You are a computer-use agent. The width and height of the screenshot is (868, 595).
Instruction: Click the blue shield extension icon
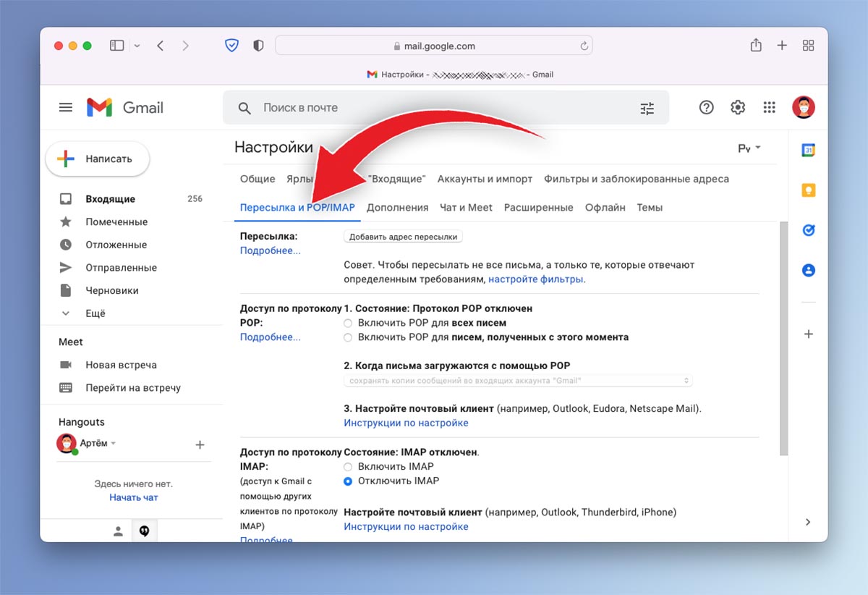pyautogui.click(x=231, y=46)
